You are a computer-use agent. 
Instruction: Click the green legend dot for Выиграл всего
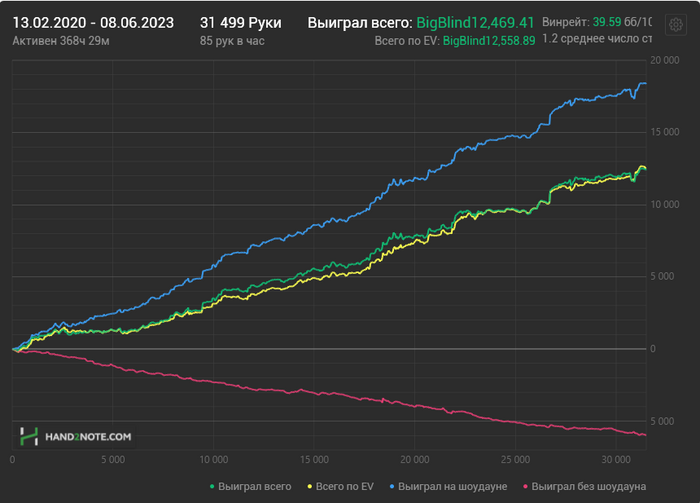coord(212,486)
